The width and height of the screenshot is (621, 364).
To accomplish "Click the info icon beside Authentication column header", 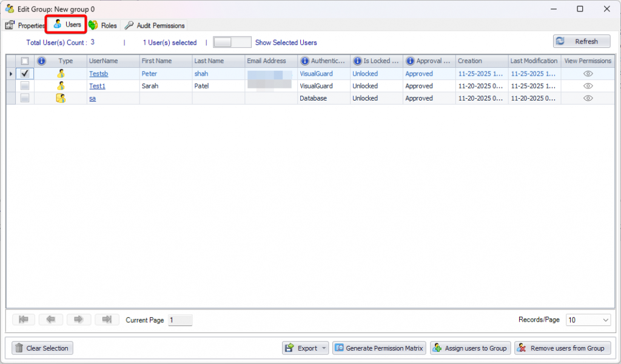I will [304, 61].
